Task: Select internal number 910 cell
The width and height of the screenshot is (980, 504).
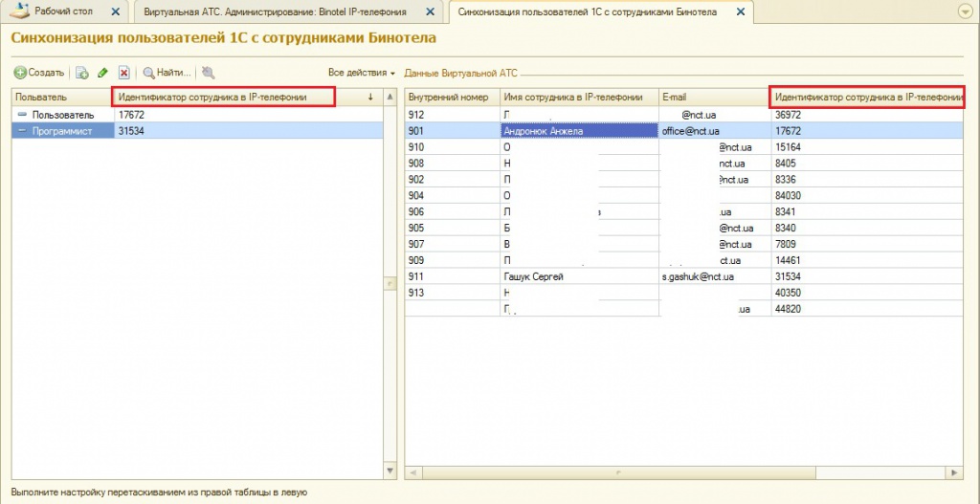Action: click(453, 147)
